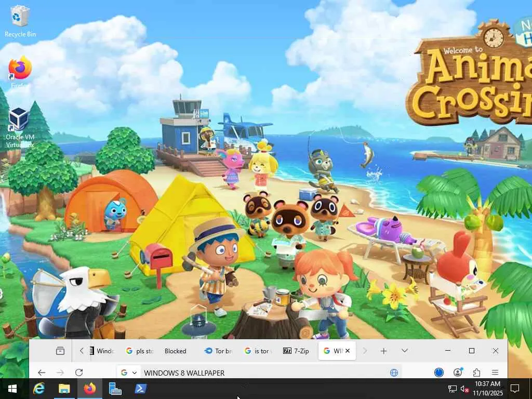Image resolution: width=532 pixels, height=399 pixels.
Task: Open the Action Center notifications icon
Action: (515, 389)
